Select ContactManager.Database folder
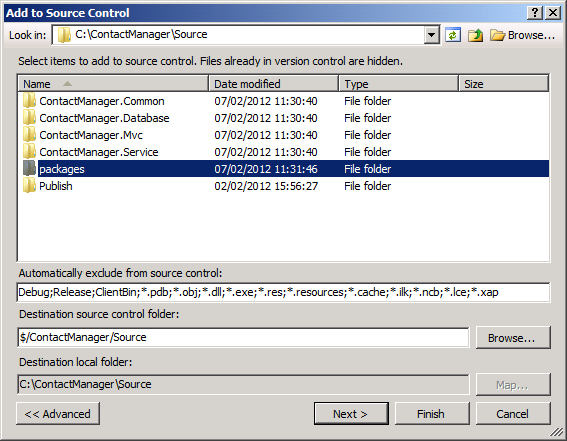Screen dimensions: 567x441 coord(104,118)
